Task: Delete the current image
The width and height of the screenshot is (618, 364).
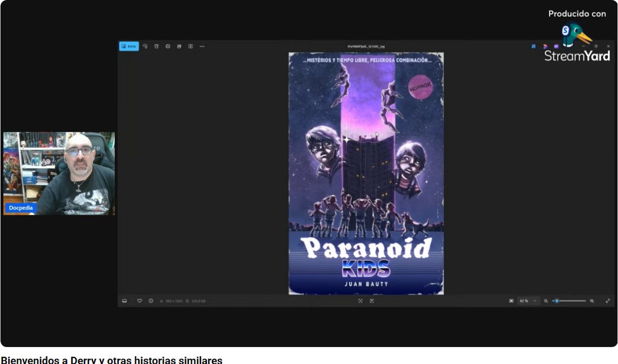Action: [x=156, y=46]
